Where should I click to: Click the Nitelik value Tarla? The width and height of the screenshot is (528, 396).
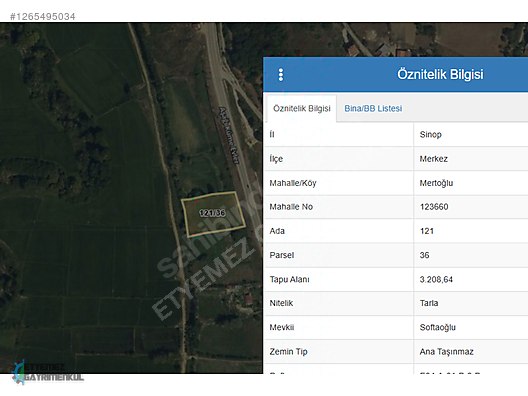(429, 303)
